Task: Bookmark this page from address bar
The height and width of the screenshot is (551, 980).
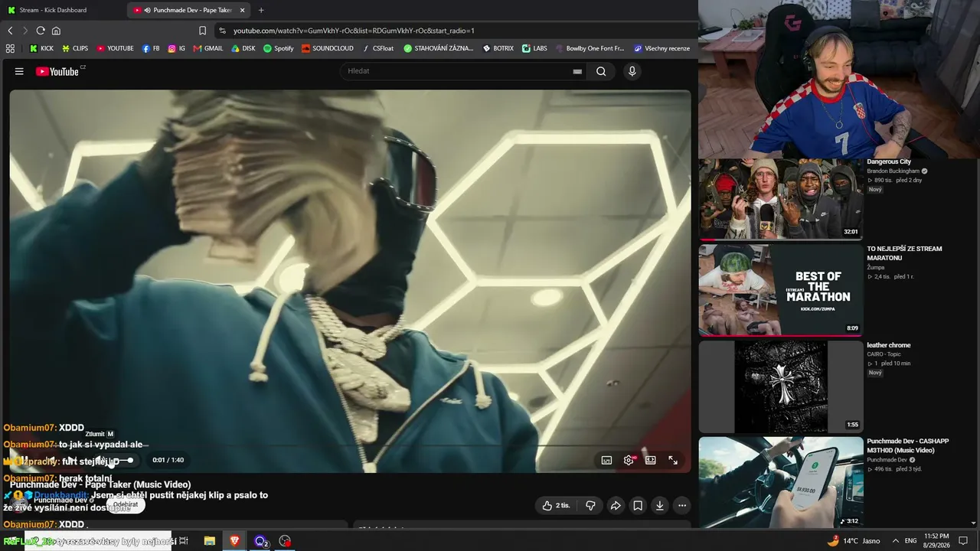Action: pos(202,31)
